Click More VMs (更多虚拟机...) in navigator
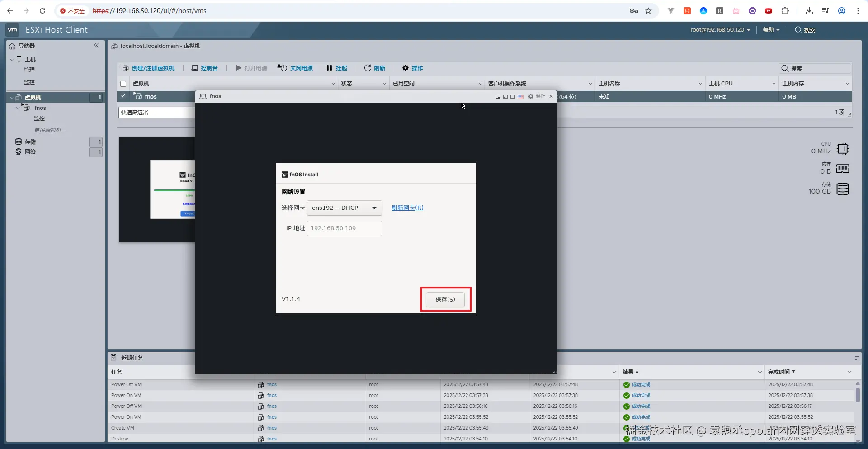Screen dimensions: 868x449 pos(50,130)
